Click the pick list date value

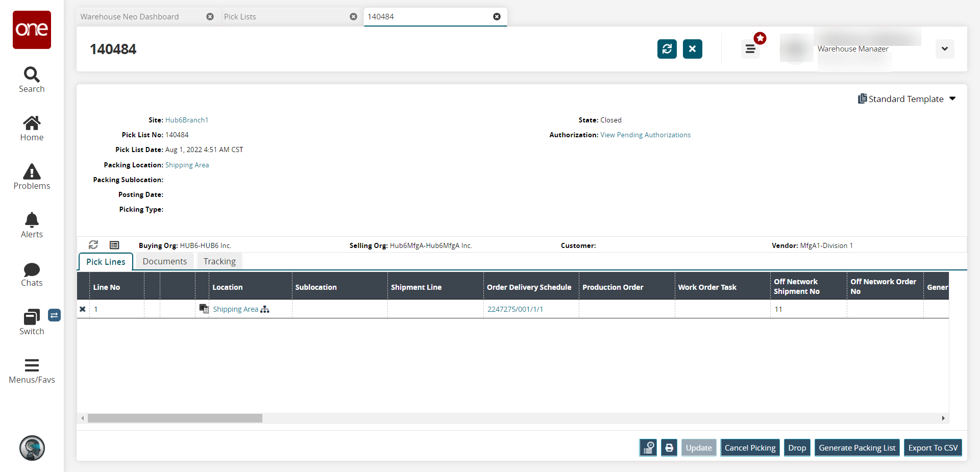point(204,150)
